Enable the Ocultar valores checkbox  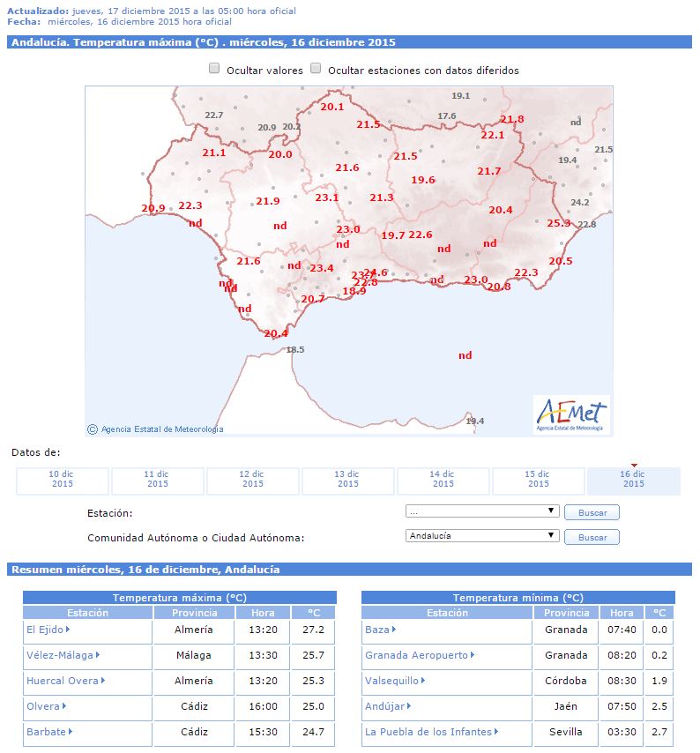[x=214, y=69]
